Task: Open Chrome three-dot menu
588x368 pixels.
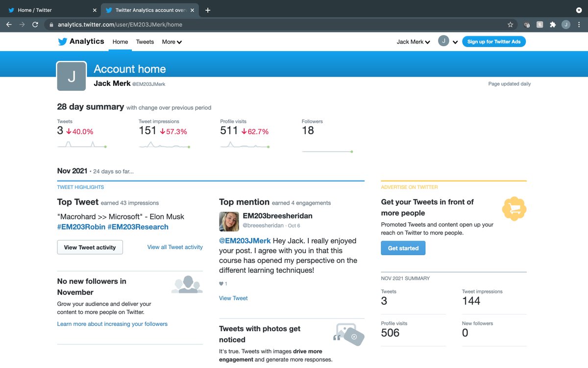Action: click(579, 25)
